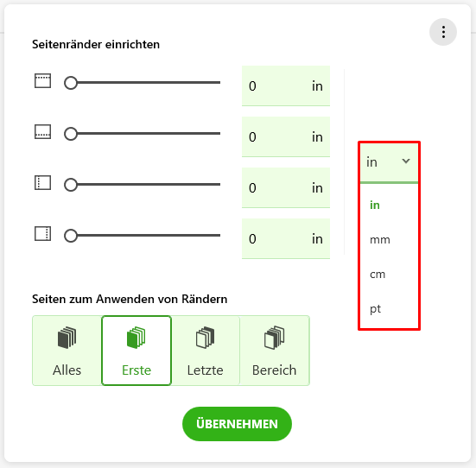The height and width of the screenshot is (468, 476).
Task: Select the Erste page option
Action: click(136, 351)
